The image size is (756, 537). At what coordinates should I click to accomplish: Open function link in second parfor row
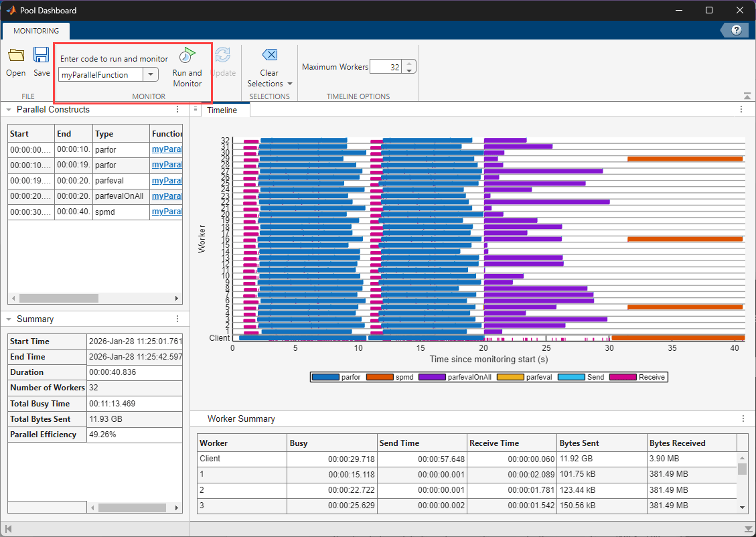click(167, 165)
